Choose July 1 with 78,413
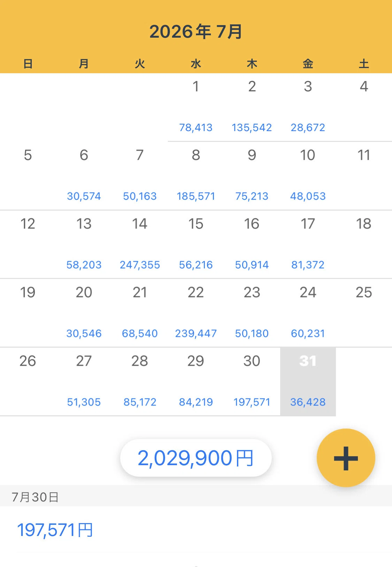Image resolution: width=392 pixels, height=567 pixels. point(196,107)
